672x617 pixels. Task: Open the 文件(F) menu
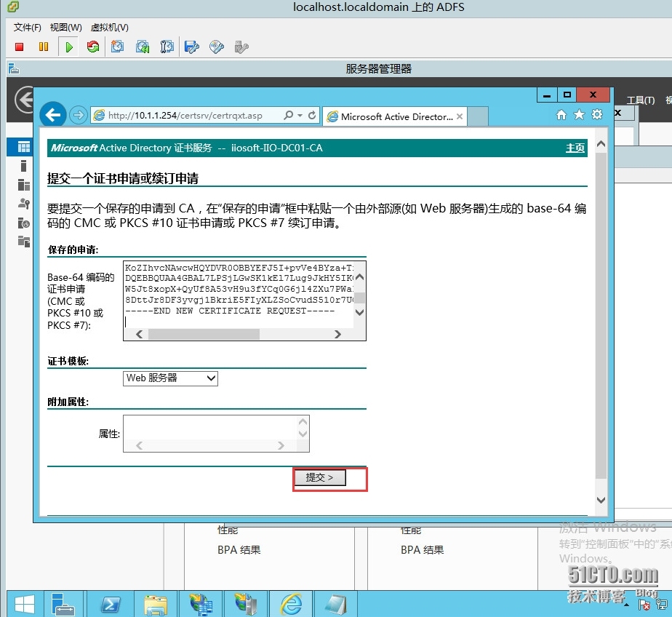click(x=27, y=28)
